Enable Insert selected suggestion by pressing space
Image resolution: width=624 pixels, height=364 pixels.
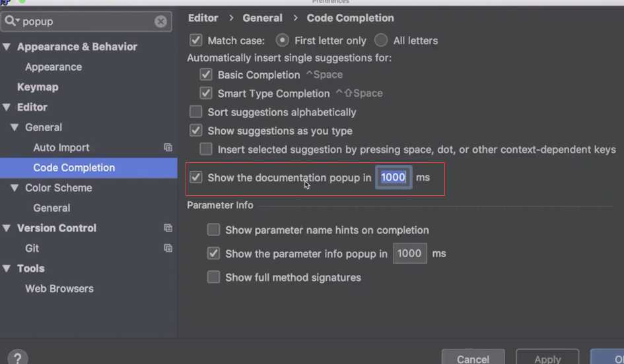tap(206, 149)
